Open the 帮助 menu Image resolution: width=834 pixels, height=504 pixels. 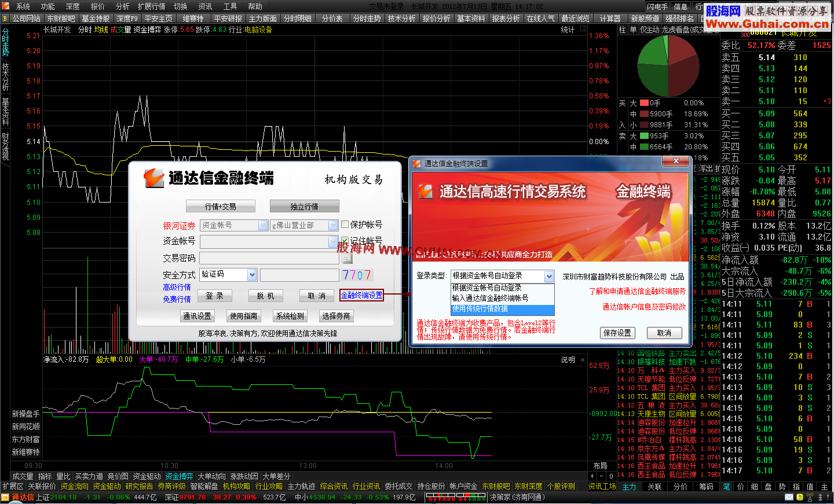click(255, 6)
